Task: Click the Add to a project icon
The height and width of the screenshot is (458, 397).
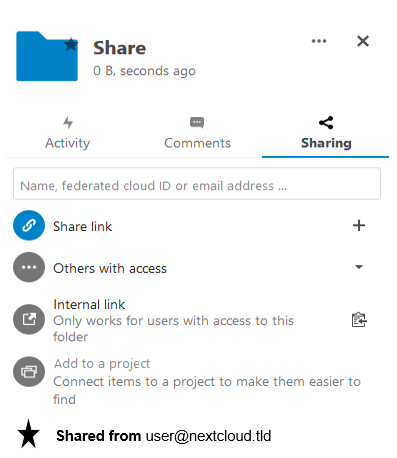Action: (29, 371)
